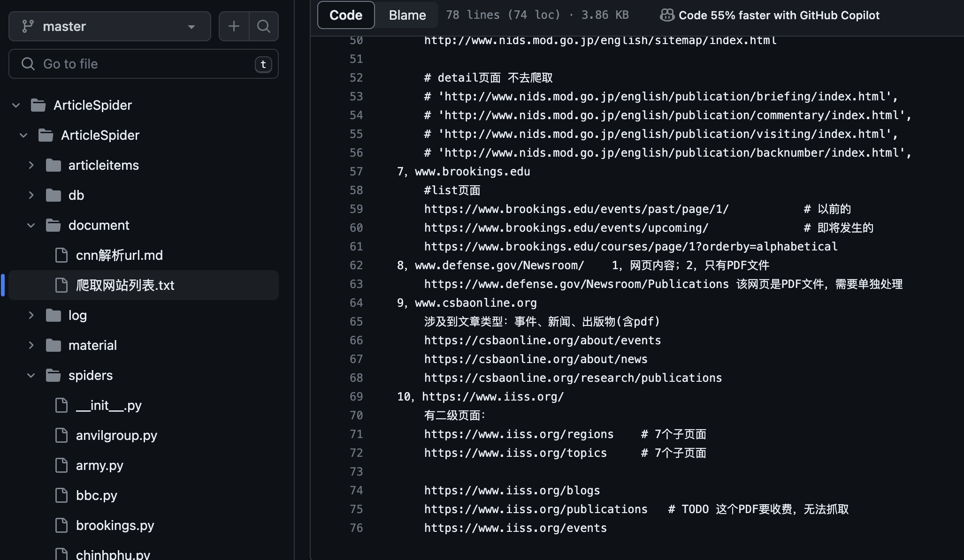The height and width of the screenshot is (560, 964).
Task: Collapse the document folder chevron
Action: click(x=31, y=225)
